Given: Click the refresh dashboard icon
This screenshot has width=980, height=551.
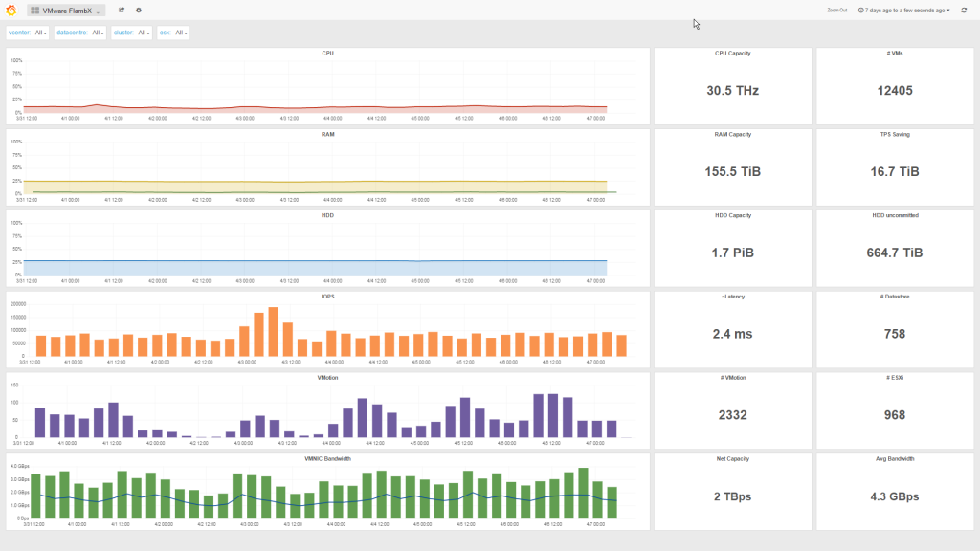Looking at the screenshot, I should click(964, 10).
